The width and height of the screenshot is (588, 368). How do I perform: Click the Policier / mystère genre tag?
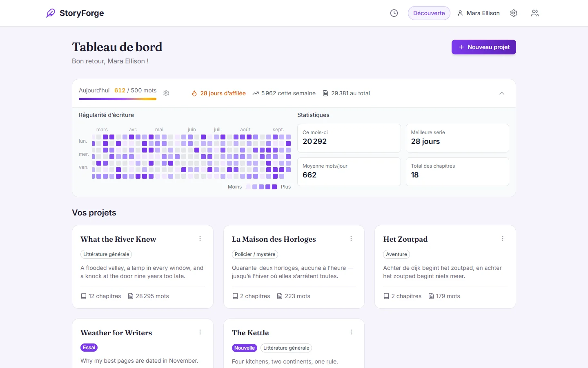tap(255, 254)
